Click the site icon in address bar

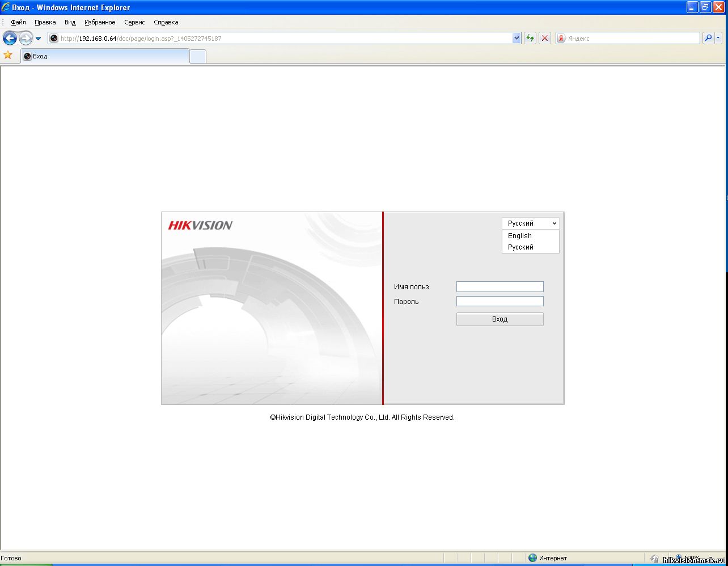pyautogui.click(x=54, y=39)
